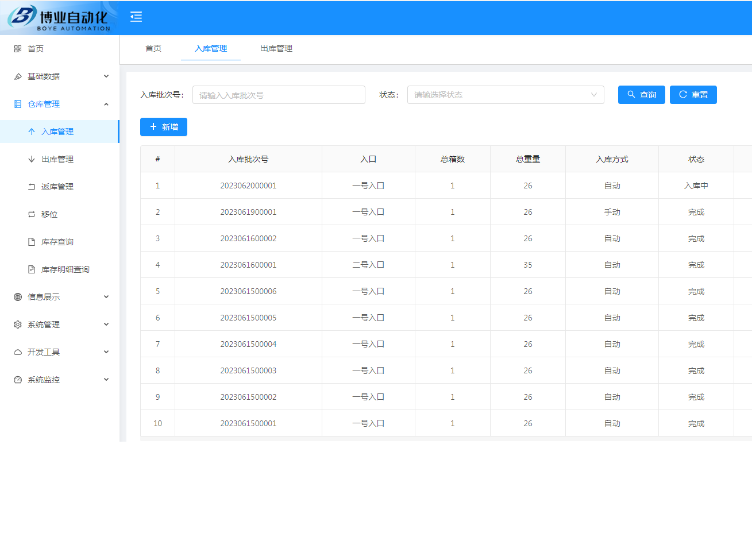Click the dashboard icon beside 系统监控

coord(18,380)
